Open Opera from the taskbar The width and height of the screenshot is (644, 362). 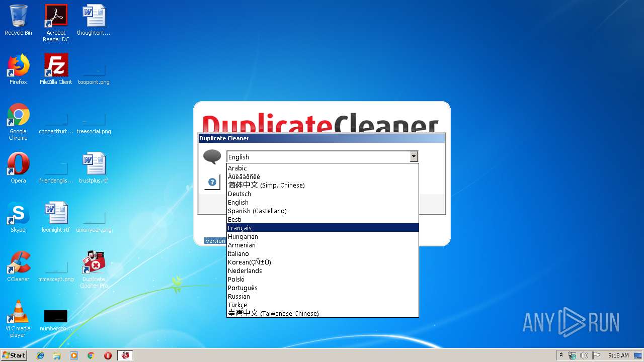108,355
